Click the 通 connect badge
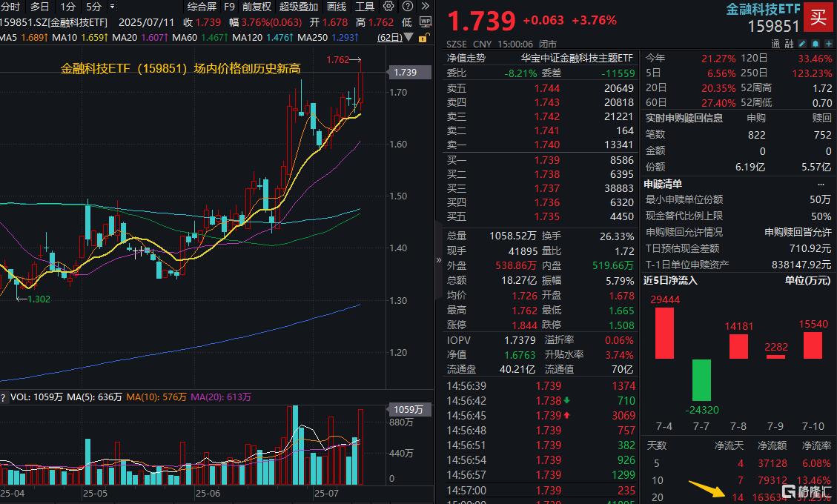 [x=776, y=44]
